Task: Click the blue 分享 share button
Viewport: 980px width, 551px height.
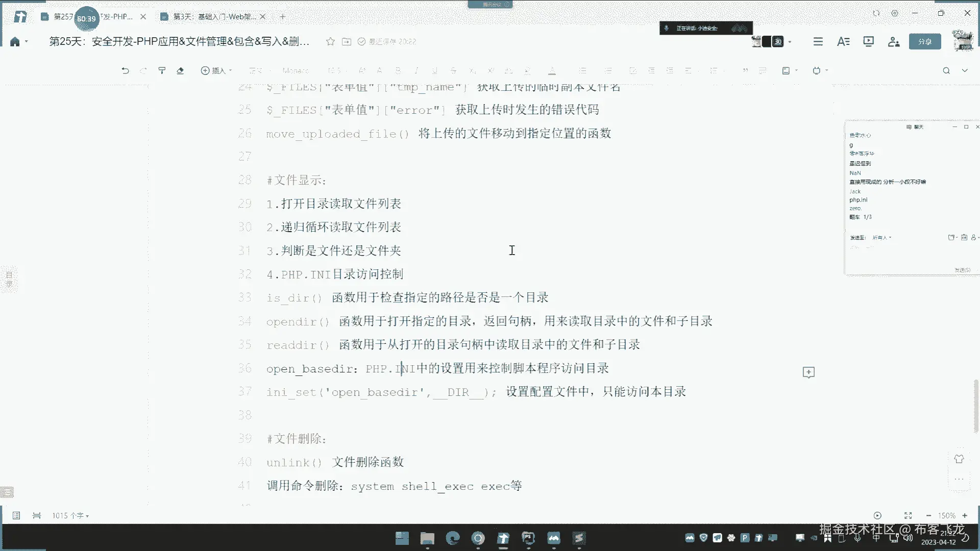Action: click(x=925, y=42)
